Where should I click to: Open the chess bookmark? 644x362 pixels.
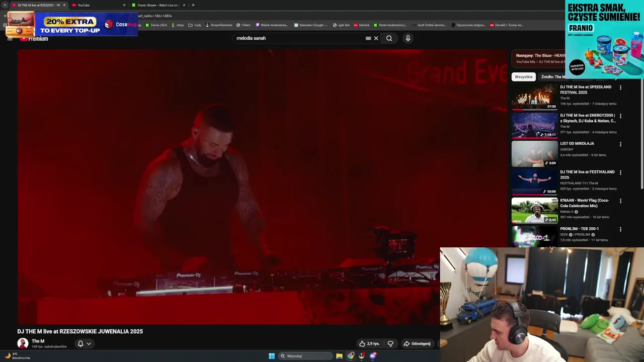177,25
